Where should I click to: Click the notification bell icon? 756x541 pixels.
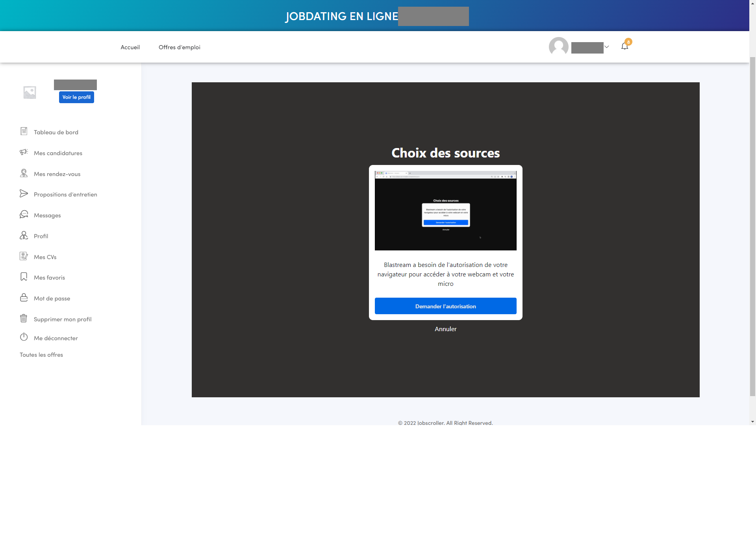(x=624, y=46)
